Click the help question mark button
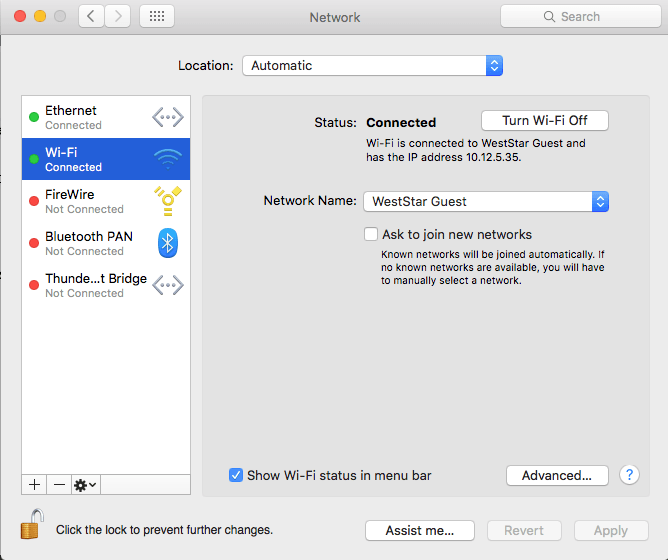The width and height of the screenshot is (668, 560). (x=629, y=475)
